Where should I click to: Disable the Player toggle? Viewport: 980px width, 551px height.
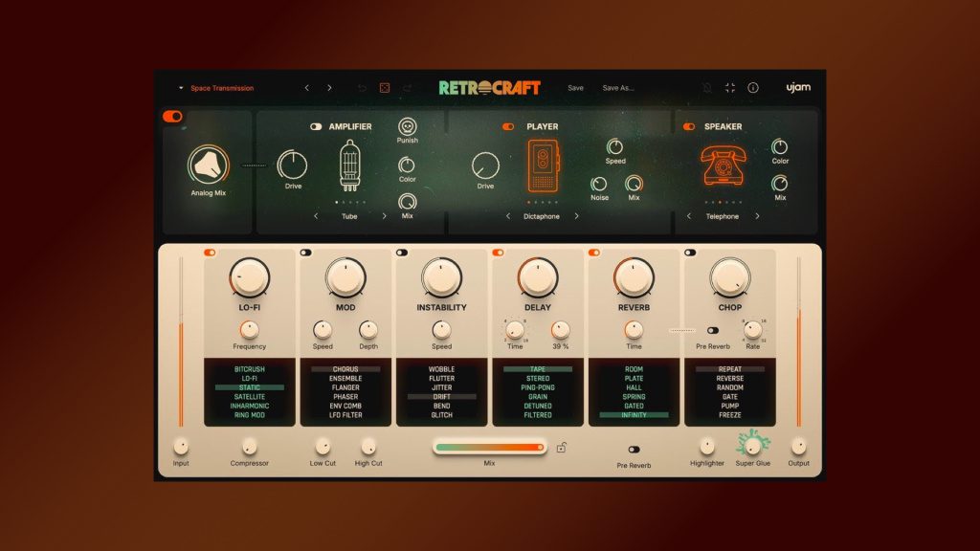508,127
